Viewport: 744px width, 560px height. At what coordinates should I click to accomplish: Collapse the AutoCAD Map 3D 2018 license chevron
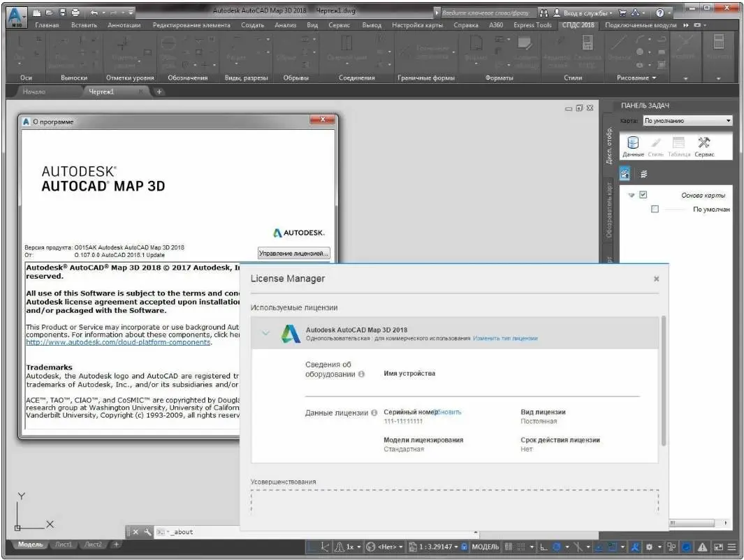click(265, 333)
